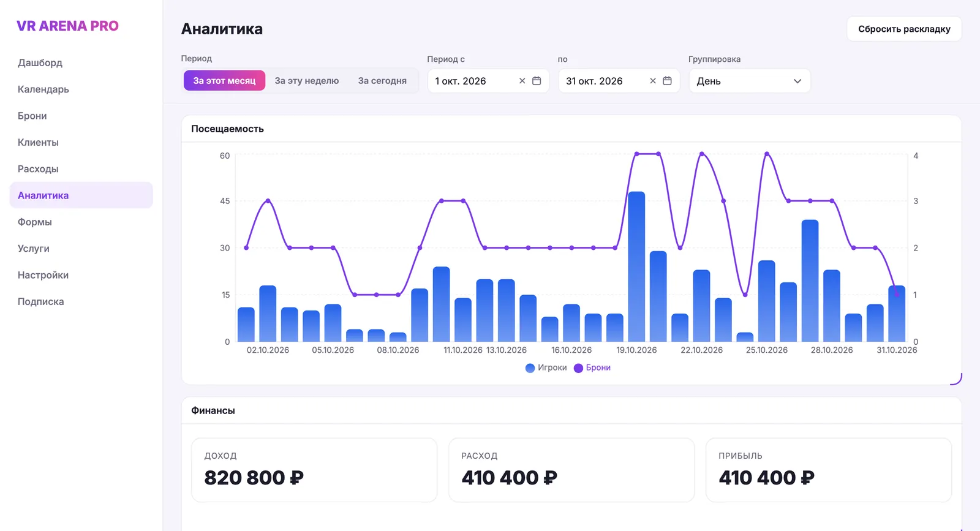Expand grouping list via chevron arrow
This screenshot has height=531, width=980.
click(x=797, y=81)
